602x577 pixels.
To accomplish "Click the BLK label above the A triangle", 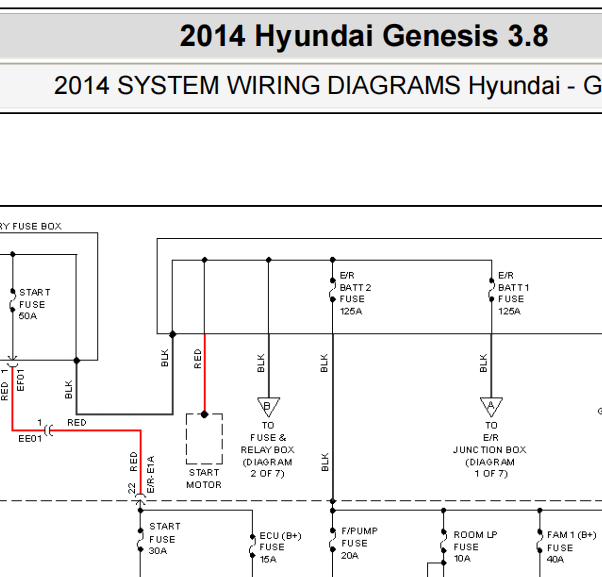I will point(483,363).
